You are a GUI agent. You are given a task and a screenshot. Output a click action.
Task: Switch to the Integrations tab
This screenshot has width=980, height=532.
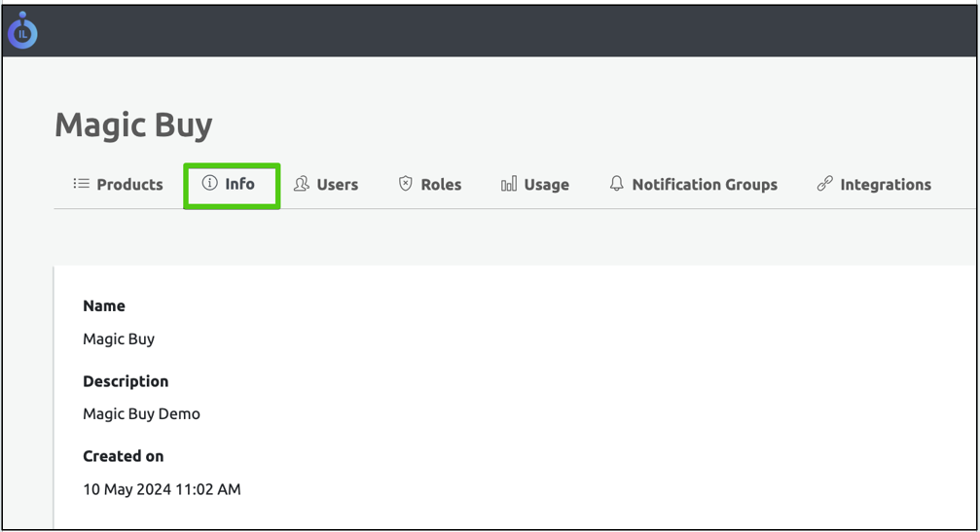click(x=885, y=185)
